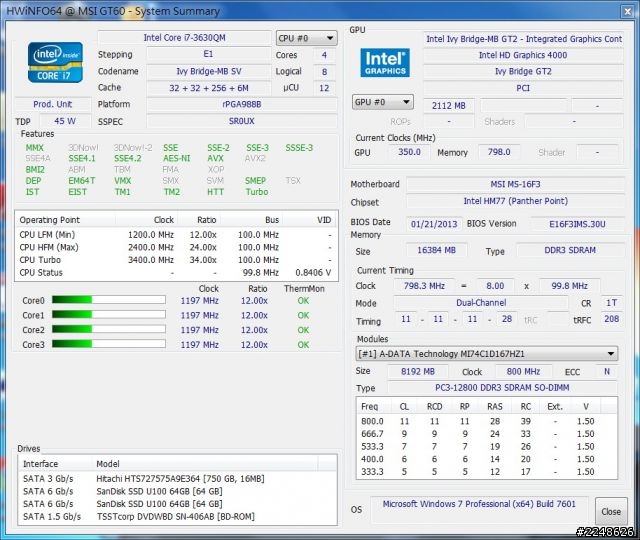This screenshot has height=540, width=640.
Task: Click the SATA 1.5 Gb/s interface entry
Action: (52, 516)
